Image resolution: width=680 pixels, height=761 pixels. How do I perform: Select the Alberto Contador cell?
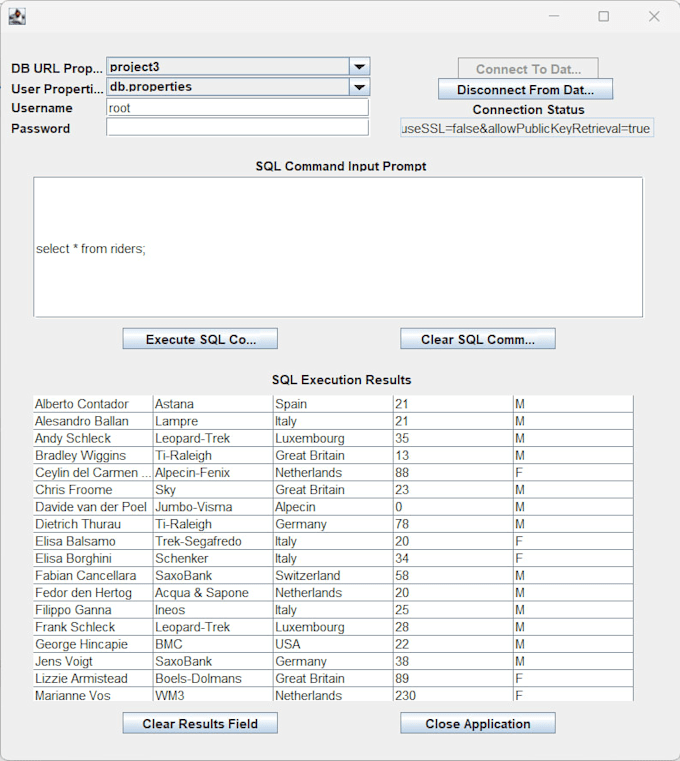[93, 404]
